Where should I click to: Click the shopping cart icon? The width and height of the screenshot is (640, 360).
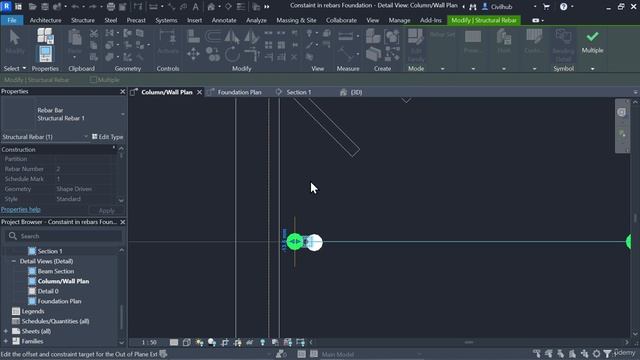coord(546,7)
